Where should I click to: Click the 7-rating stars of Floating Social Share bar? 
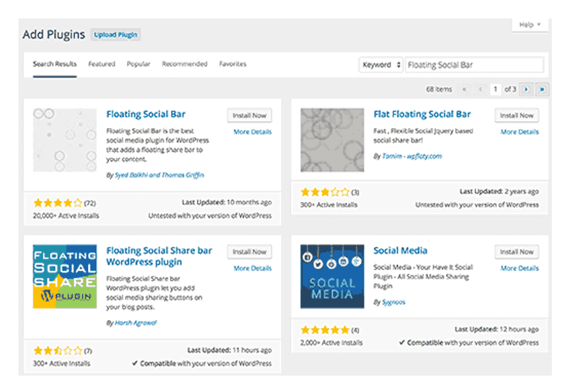tap(57, 351)
